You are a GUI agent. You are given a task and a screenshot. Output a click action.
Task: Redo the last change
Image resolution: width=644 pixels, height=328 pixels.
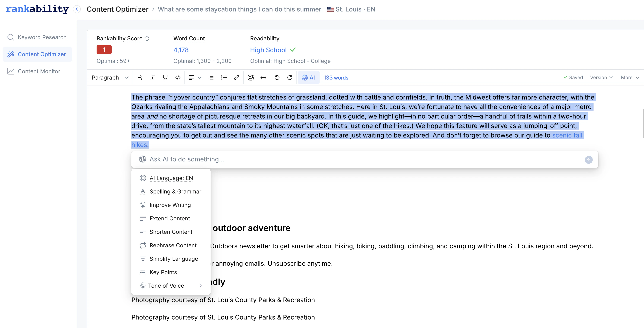(x=290, y=77)
